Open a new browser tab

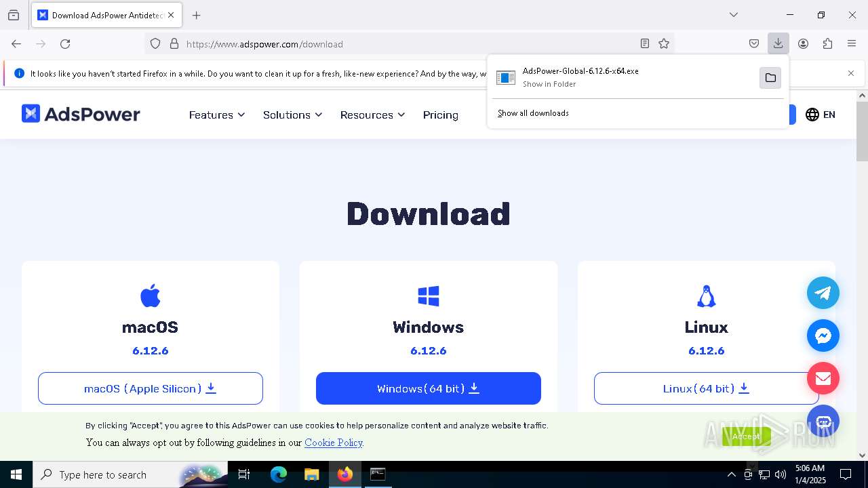[x=197, y=15]
